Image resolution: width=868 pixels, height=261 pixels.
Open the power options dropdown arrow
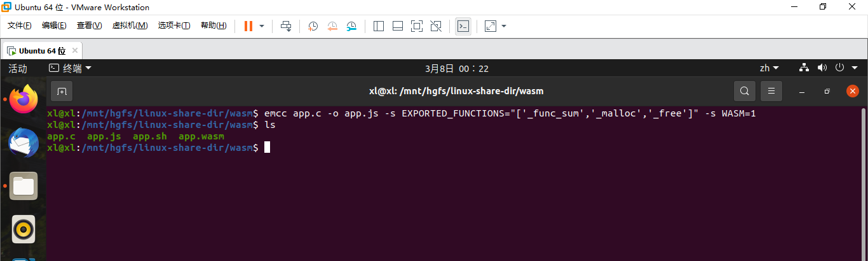[x=262, y=26]
